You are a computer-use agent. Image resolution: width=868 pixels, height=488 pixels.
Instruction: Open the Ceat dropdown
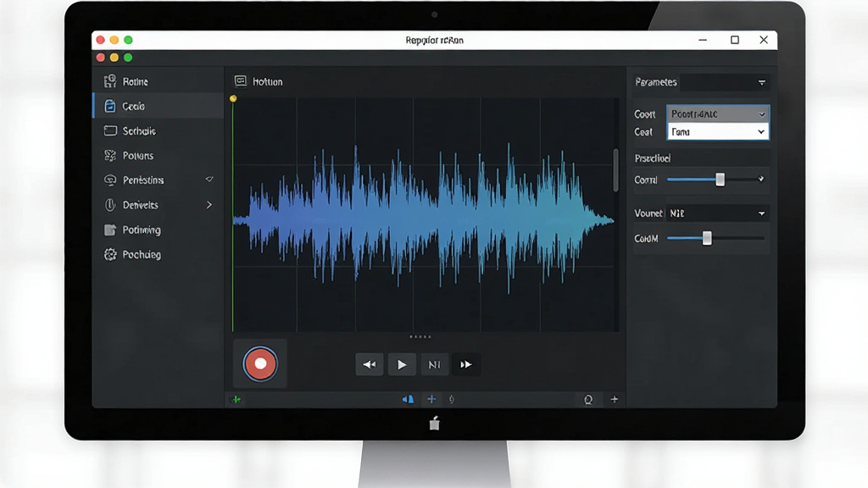(718, 131)
